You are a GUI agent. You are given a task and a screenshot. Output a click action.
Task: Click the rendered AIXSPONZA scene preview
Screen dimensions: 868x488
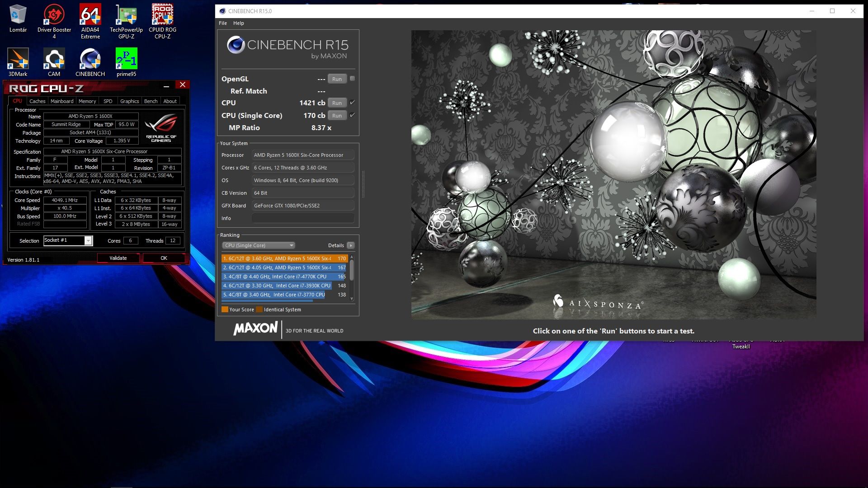613,174
